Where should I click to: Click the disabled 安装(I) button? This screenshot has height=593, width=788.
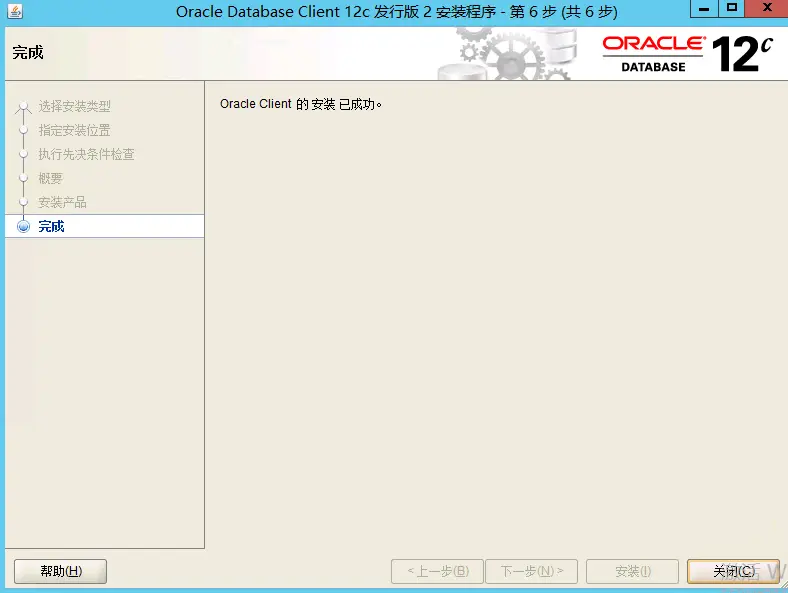coord(632,571)
